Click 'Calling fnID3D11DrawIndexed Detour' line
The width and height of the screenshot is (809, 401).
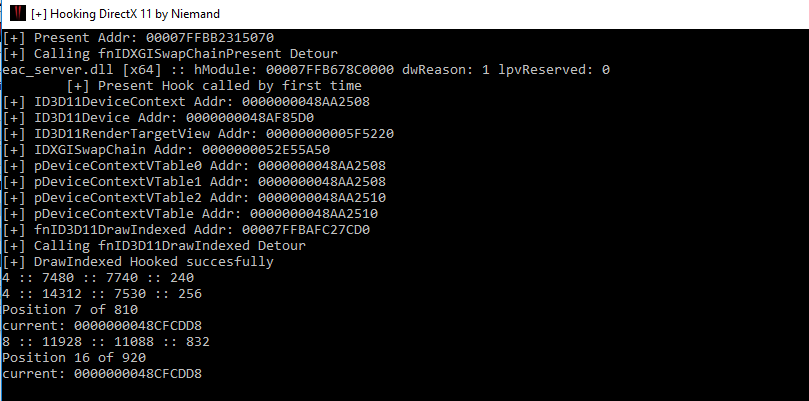[x=154, y=246]
